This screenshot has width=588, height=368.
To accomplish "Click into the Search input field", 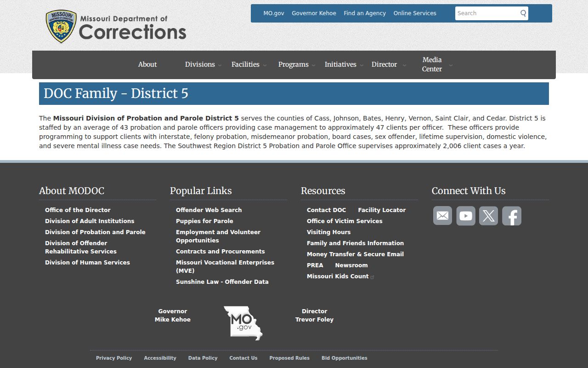I will pos(487,13).
